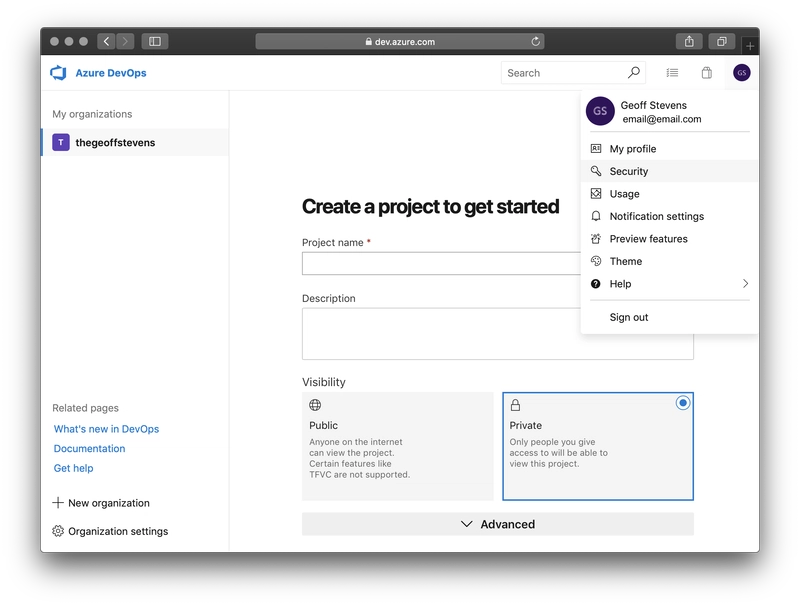The width and height of the screenshot is (800, 606).
Task: Click the large GS profile picture
Action: click(x=600, y=111)
